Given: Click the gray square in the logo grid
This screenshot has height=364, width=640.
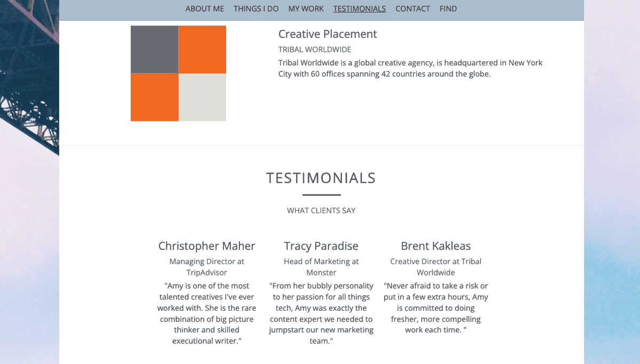Looking at the screenshot, I should click(154, 49).
